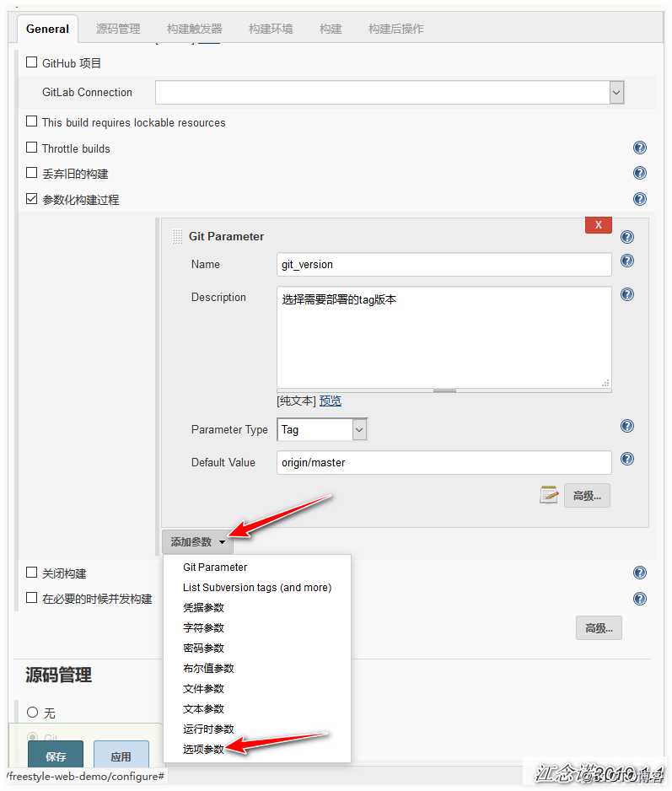This screenshot has height=791, width=672.
Task: Select the 无 source control radio
Action: (32, 713)
